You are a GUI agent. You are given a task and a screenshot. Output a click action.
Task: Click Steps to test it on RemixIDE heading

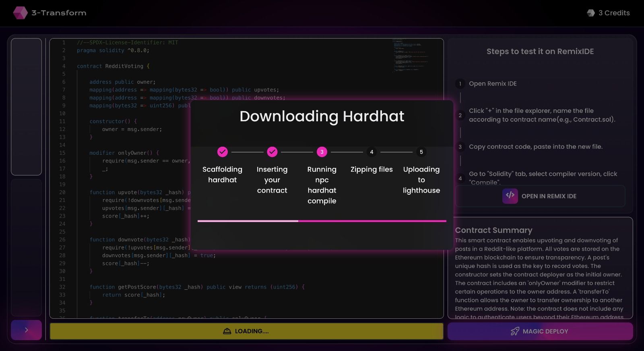540,51
